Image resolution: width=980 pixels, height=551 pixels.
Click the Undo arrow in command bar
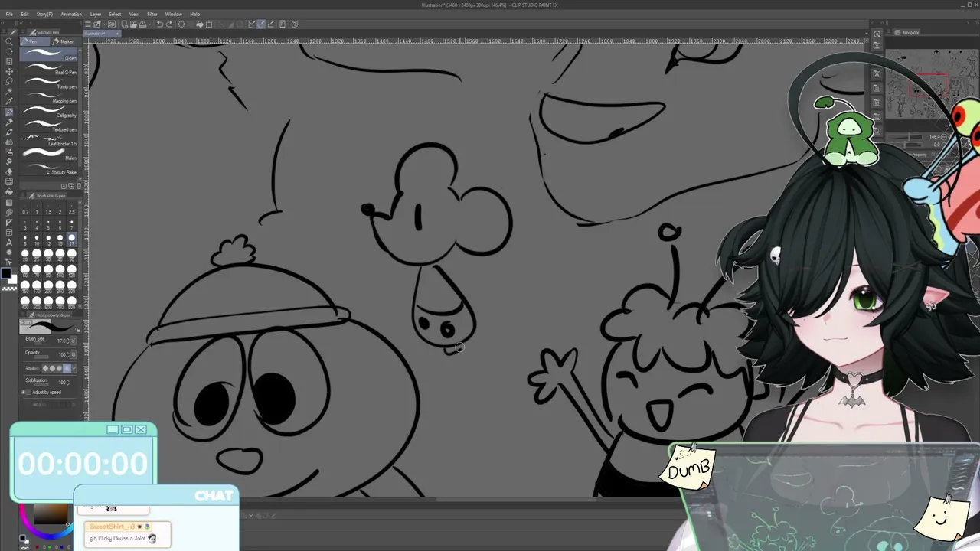coord(158,24)
